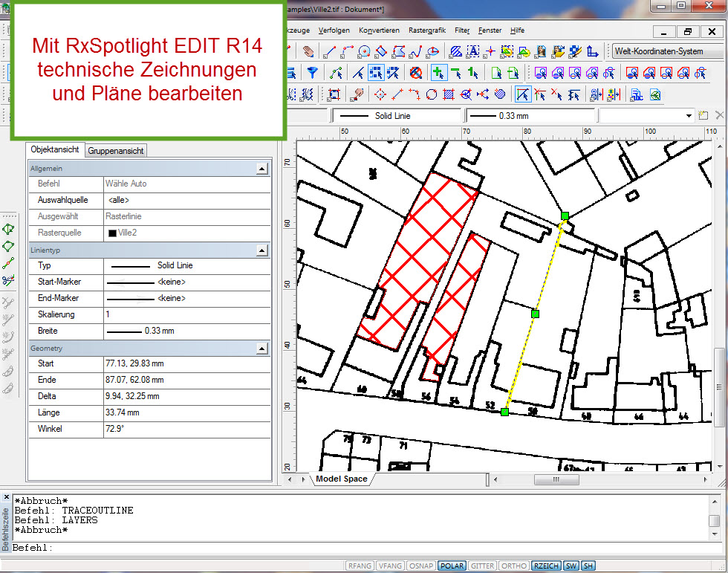The width and height of the screenshot is (728, 573).
Task: Disable the POLAR tracking mode
Action: 452,566
